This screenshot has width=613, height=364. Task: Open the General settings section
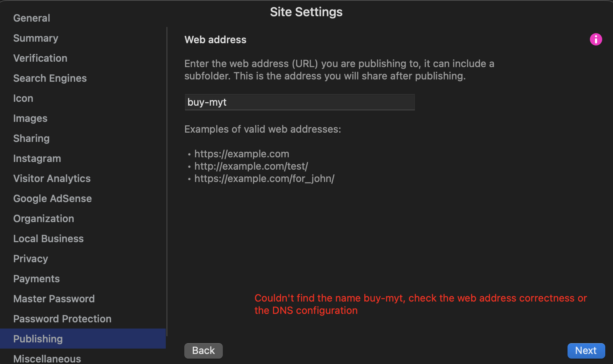[32, 18]
